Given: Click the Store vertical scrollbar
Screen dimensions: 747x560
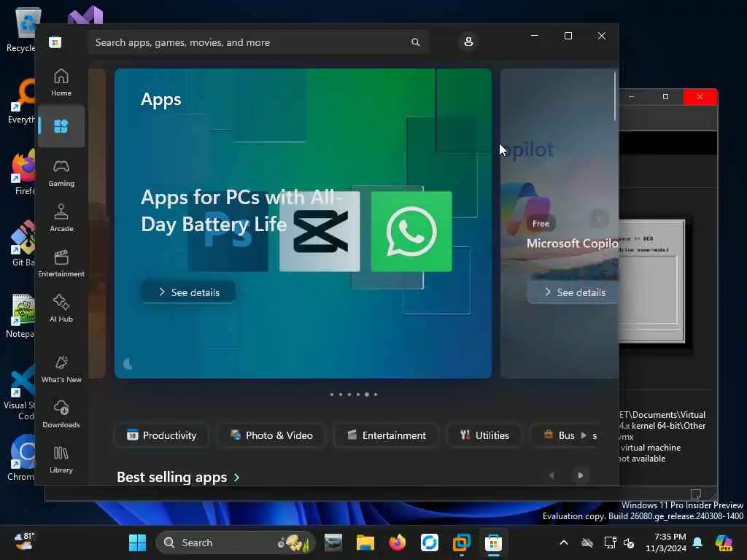Looking at the screenshot, I should (615, 97).
